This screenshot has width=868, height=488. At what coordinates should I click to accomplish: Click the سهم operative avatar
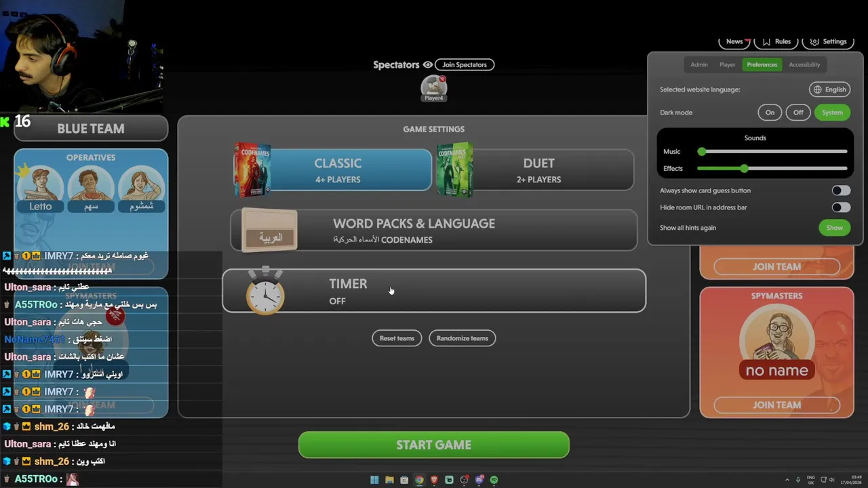91,189
